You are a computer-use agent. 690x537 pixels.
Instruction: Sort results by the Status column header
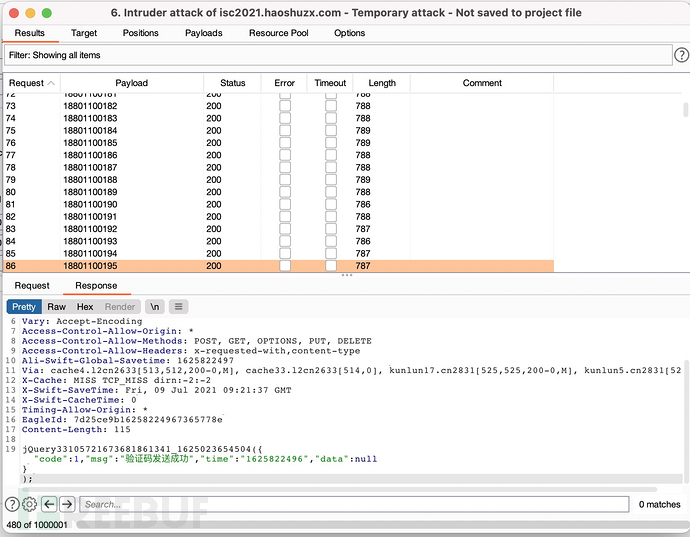232,83
